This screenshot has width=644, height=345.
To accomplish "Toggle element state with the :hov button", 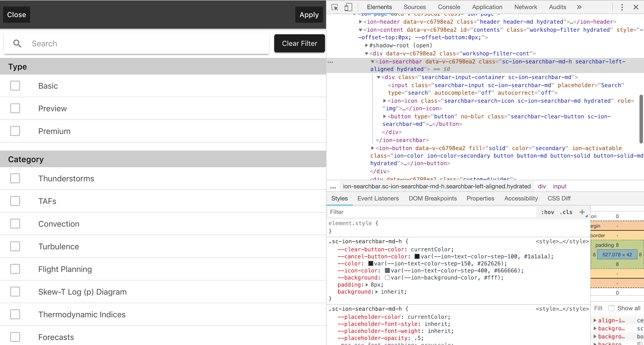I will [x=547, y=212].
